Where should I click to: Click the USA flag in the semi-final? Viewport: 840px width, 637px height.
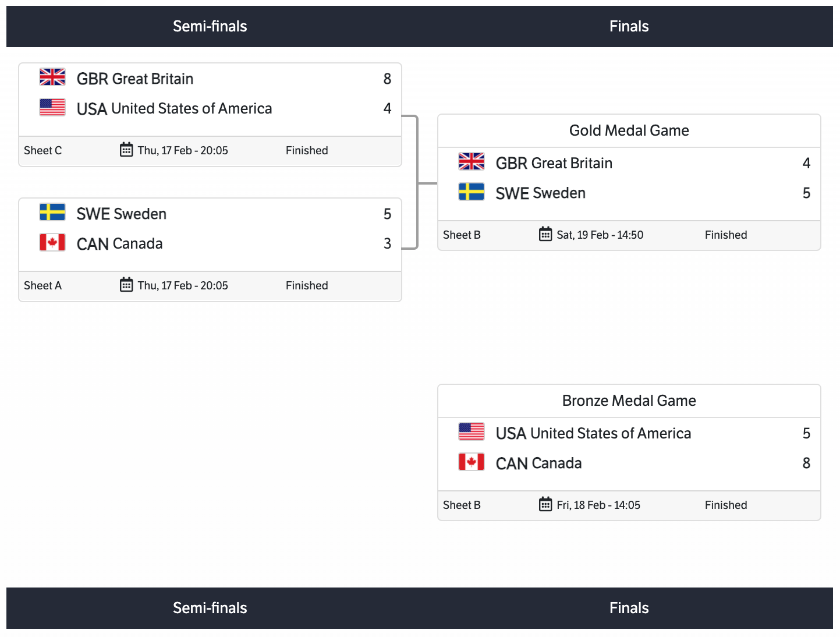[x=52, y=107]
